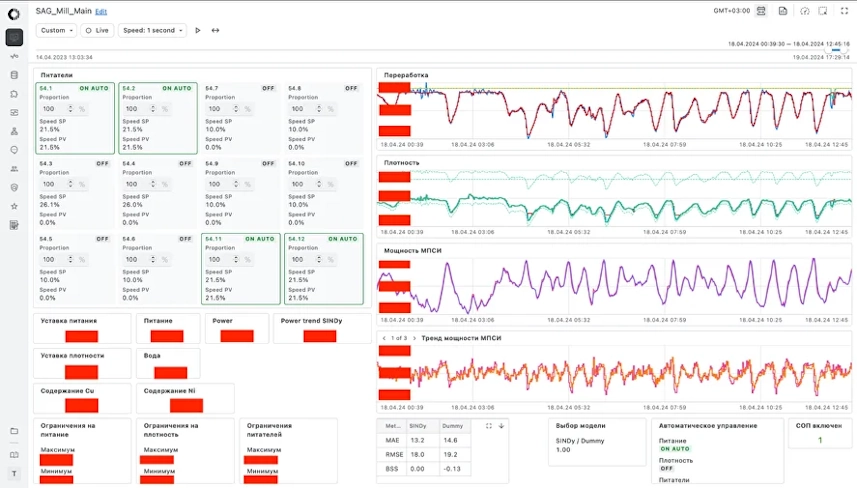Toggle the Live mode radio button
Screen dimensions: 857x488
(89, 31)
